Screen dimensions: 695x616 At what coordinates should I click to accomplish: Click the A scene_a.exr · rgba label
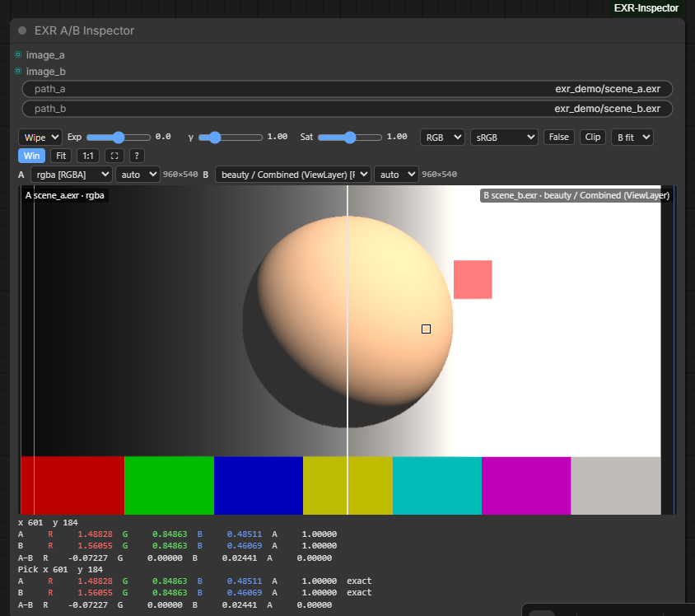[65, 195]
